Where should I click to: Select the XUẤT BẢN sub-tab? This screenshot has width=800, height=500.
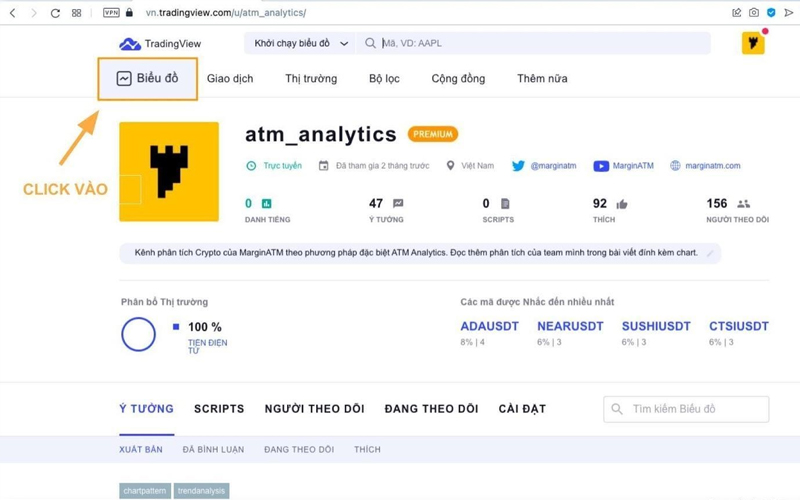pos(141,449)
